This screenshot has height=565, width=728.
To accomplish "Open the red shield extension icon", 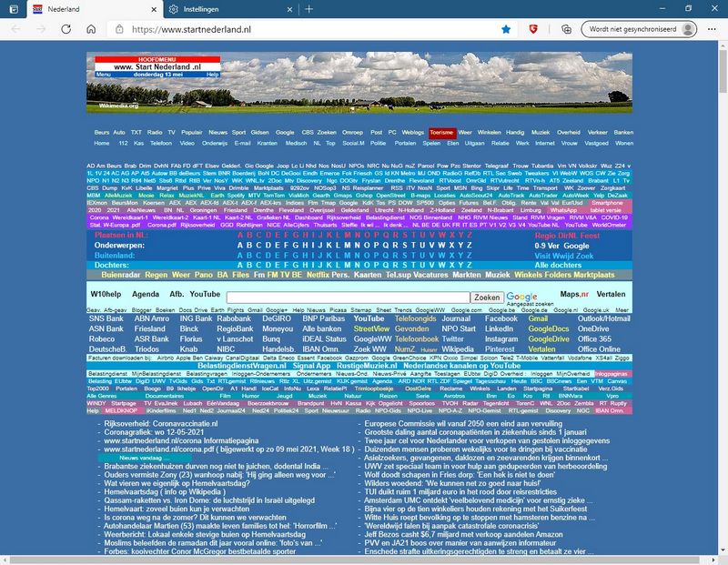I will 533,29.
